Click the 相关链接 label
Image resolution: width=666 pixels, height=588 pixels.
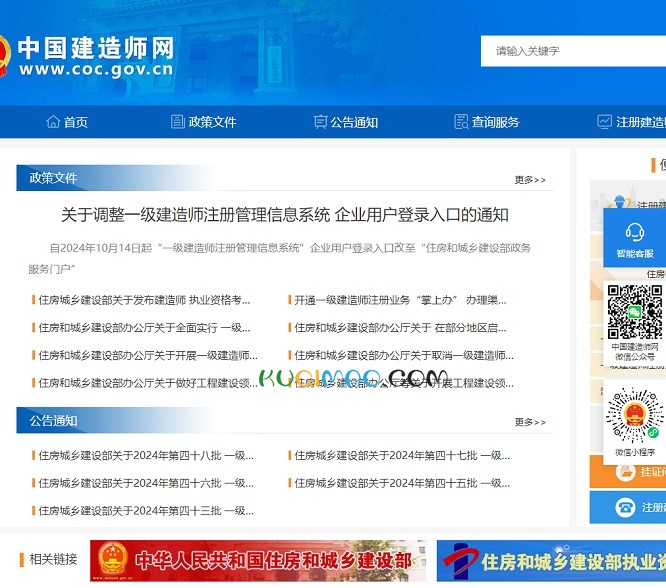coord(53,559)
